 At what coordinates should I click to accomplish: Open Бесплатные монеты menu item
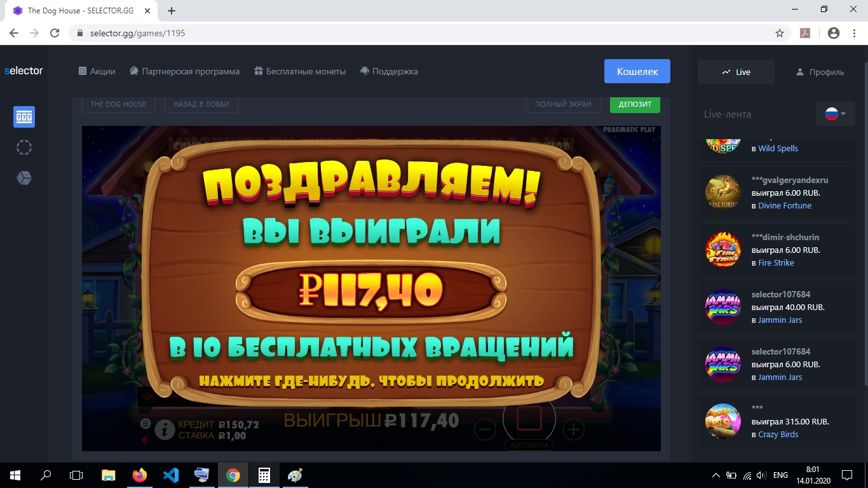coord(300,71)
